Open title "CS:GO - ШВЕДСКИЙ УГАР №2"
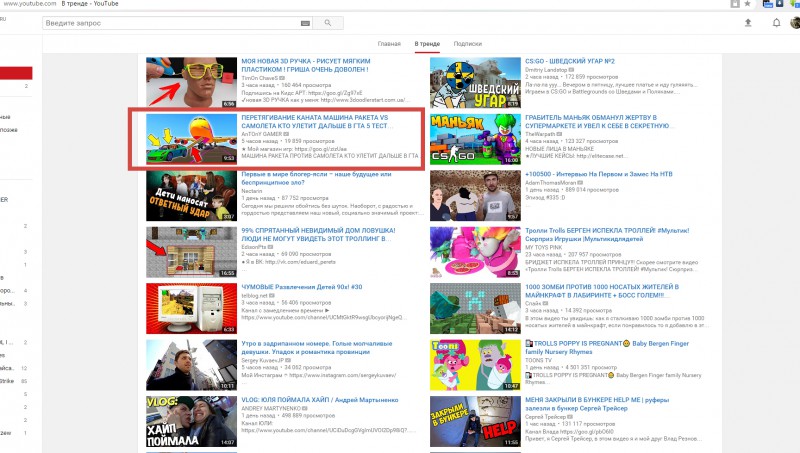Screen dimensions: 800x453 click(x=570, y=61)
